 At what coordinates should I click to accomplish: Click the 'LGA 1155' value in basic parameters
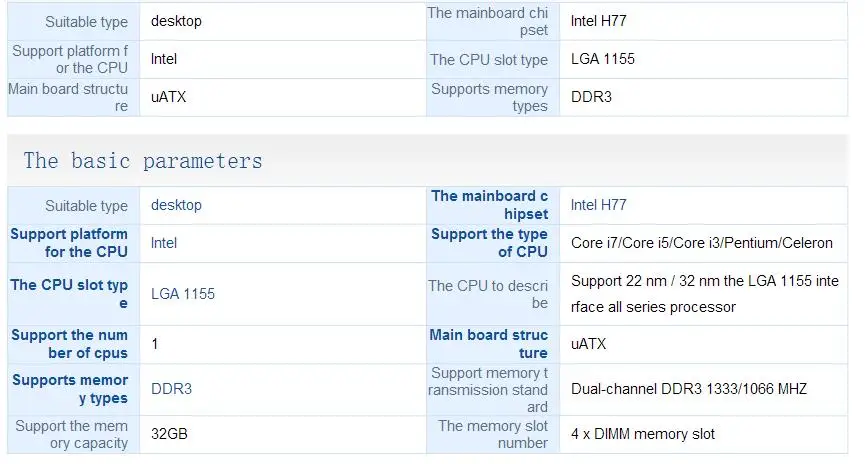[183, 294]
